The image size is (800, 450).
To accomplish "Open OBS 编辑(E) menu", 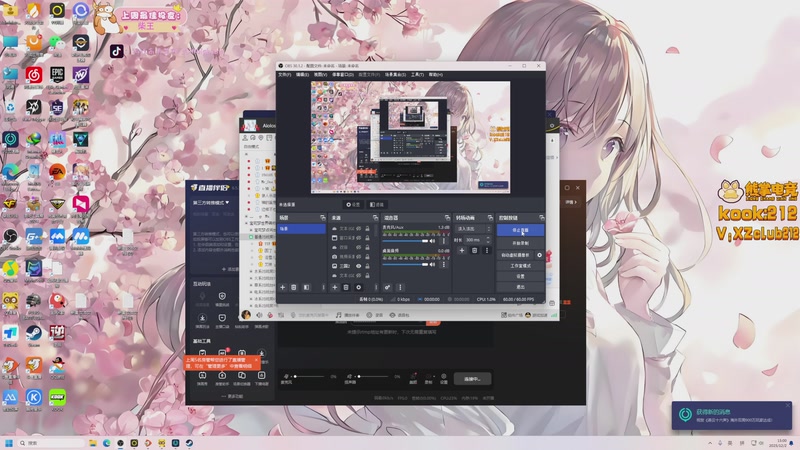I will pyautogui.click(x=302, y=74).
